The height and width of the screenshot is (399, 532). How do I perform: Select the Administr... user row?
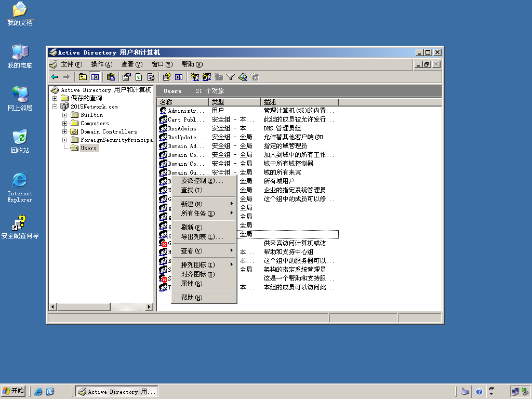click(x=248, y=111)
